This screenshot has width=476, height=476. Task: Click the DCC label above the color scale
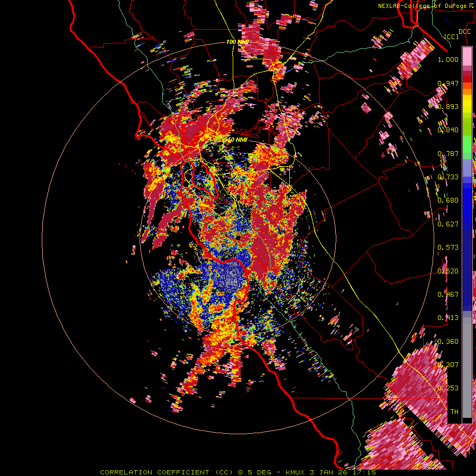tap(464, 32)
